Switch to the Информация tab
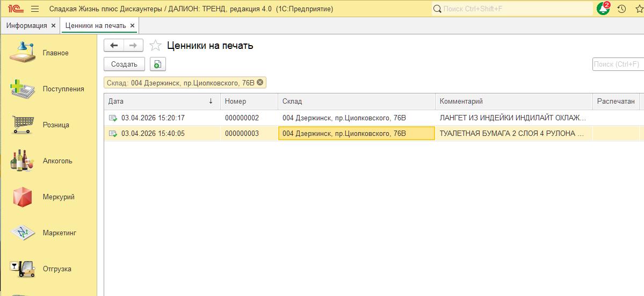The image size is (644, 296). (26, 25)
